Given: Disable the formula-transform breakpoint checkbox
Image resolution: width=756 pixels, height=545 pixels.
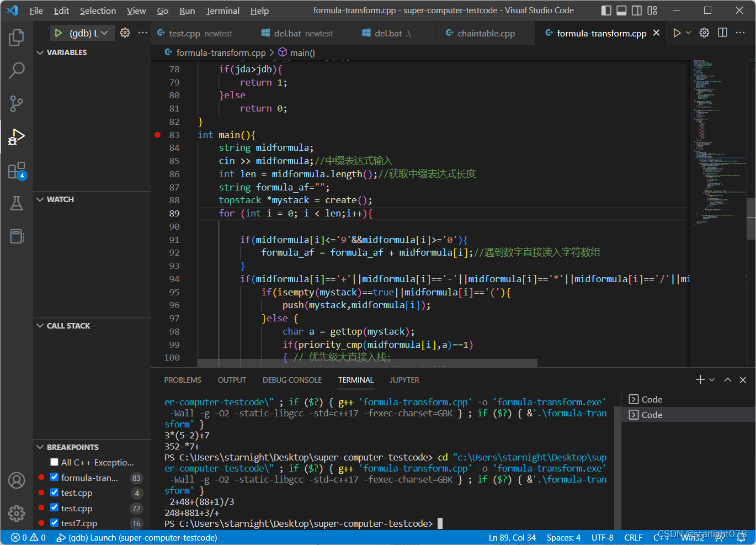Looking at the screenshot, I should click(54, 477).
